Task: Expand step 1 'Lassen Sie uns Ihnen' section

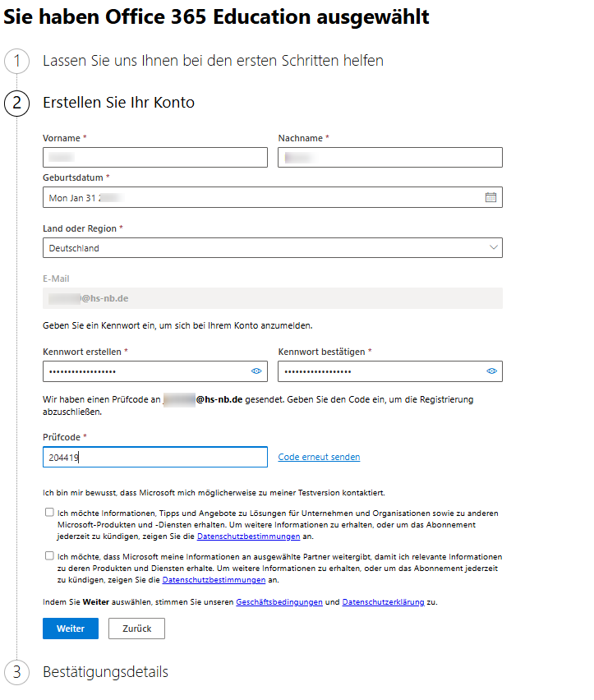Action: (213, 61)
